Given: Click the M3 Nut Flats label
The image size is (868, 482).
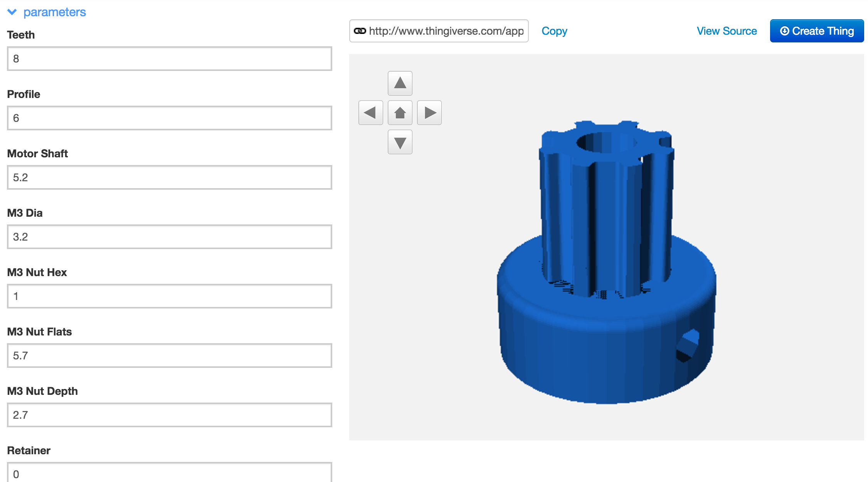Looking at the screenshot, I should 39,332.
